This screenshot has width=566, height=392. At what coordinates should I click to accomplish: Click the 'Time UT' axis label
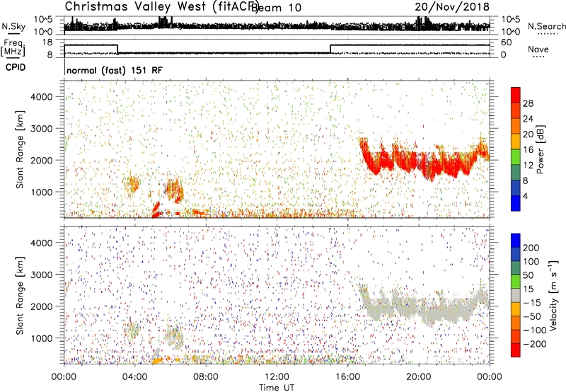click(x=277, y=388)
